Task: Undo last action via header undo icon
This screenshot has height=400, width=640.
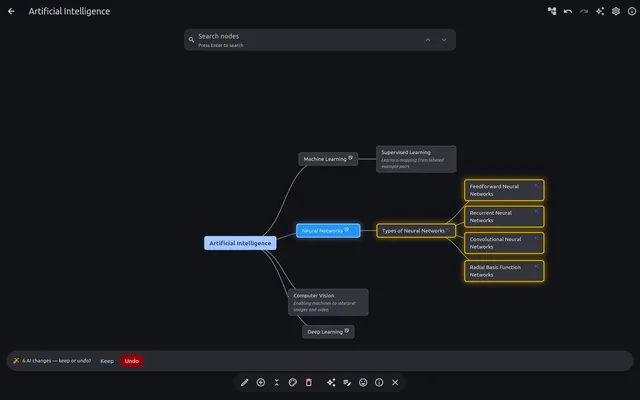Action: (568, 11)
